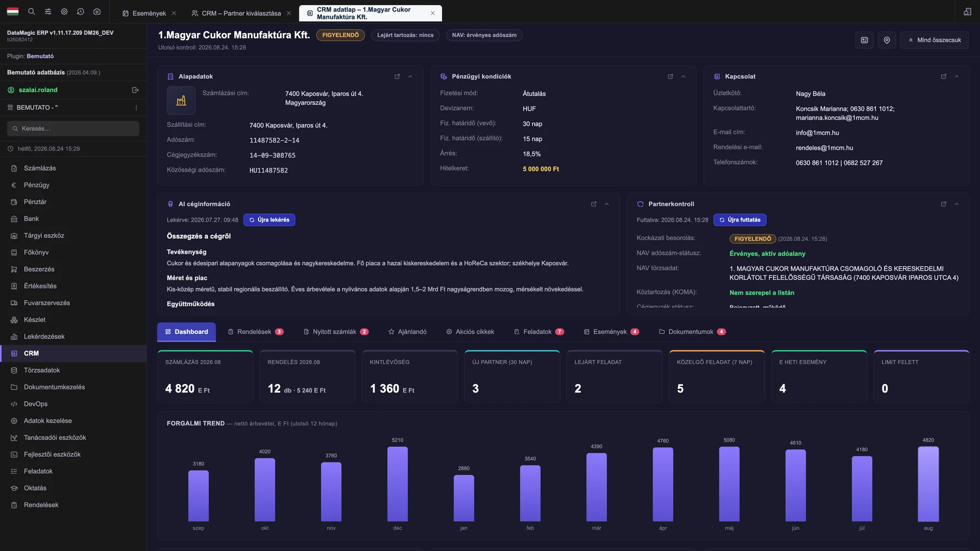
Task: Focus the Keresés search field in sidebar
Action: coord(73,128)
